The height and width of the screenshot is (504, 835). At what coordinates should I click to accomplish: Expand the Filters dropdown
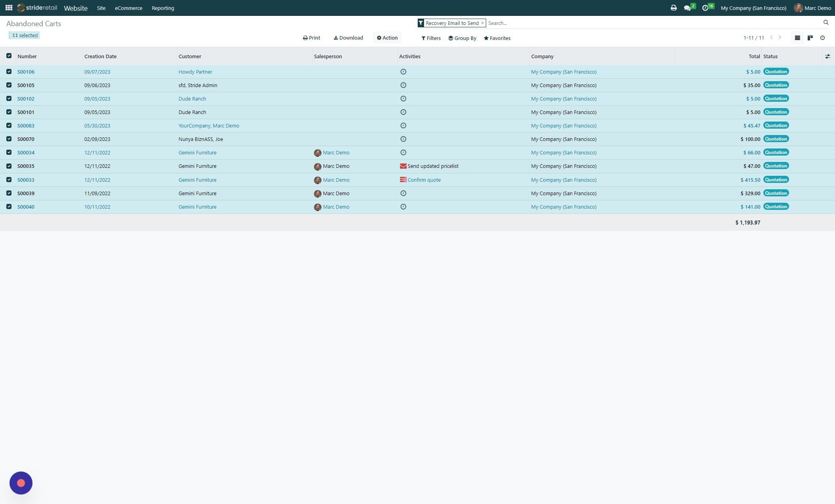431,38
